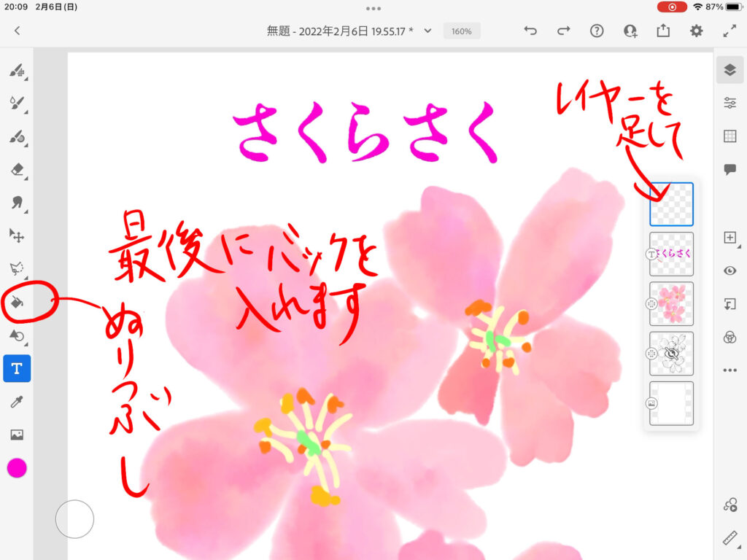Choose the Smudge tool

coord(17,203)
